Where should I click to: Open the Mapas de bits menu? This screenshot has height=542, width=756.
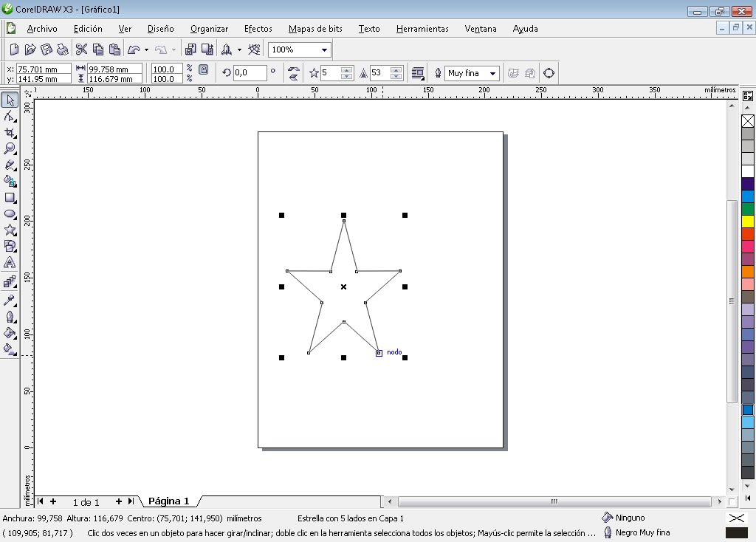[315, 29]
